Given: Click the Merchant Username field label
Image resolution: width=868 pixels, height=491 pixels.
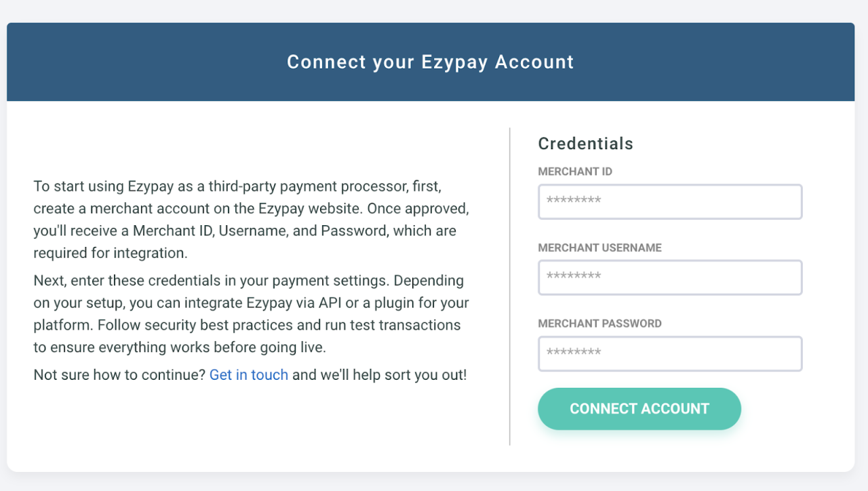Looking at the screenshot, I should 599,248.
